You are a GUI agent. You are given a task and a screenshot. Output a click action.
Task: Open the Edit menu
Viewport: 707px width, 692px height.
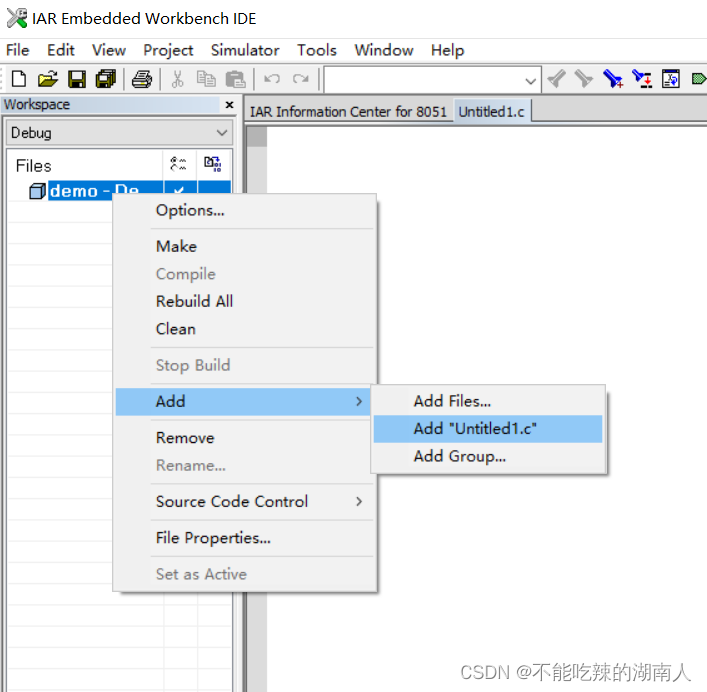[x=60, y=50]
